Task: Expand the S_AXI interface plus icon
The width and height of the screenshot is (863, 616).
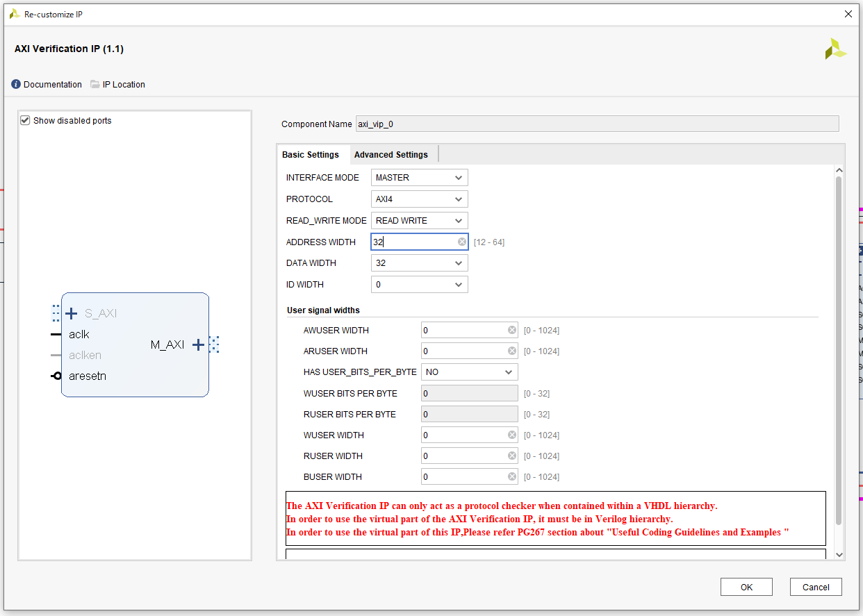Action: (x=70, y=313)
